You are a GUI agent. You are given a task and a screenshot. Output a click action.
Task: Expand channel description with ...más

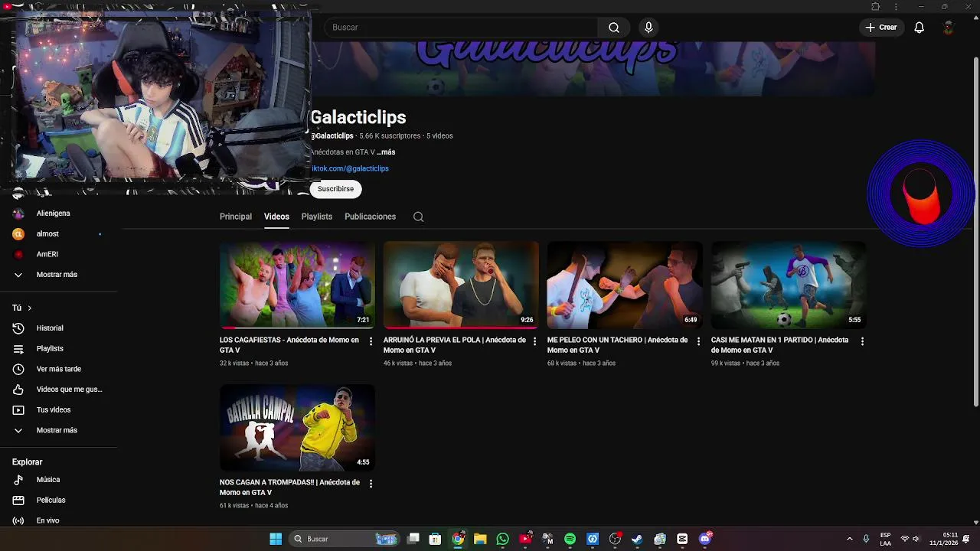point(386,152)
